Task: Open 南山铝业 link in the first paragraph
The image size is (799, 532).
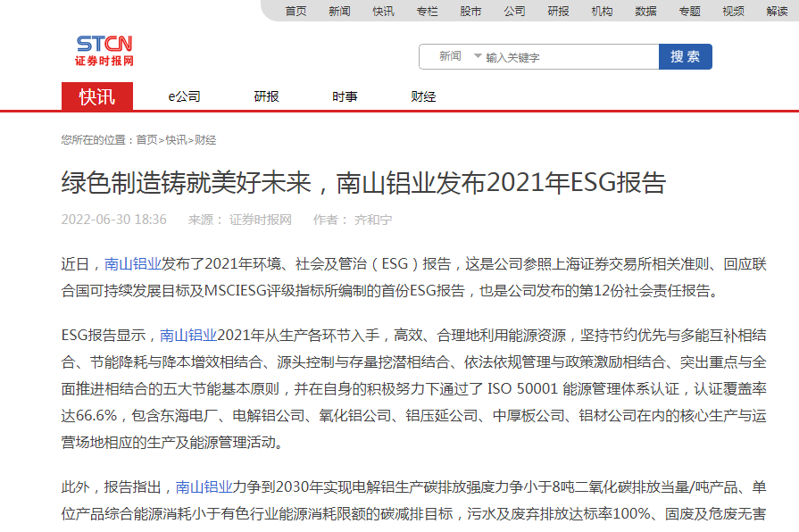Action: point(133,263)
